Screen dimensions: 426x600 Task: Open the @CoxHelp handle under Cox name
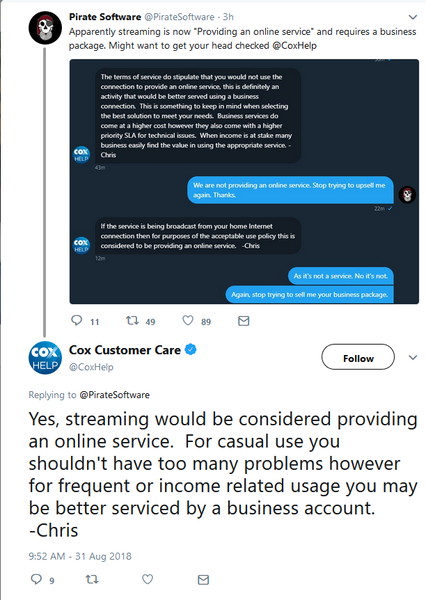91,367
